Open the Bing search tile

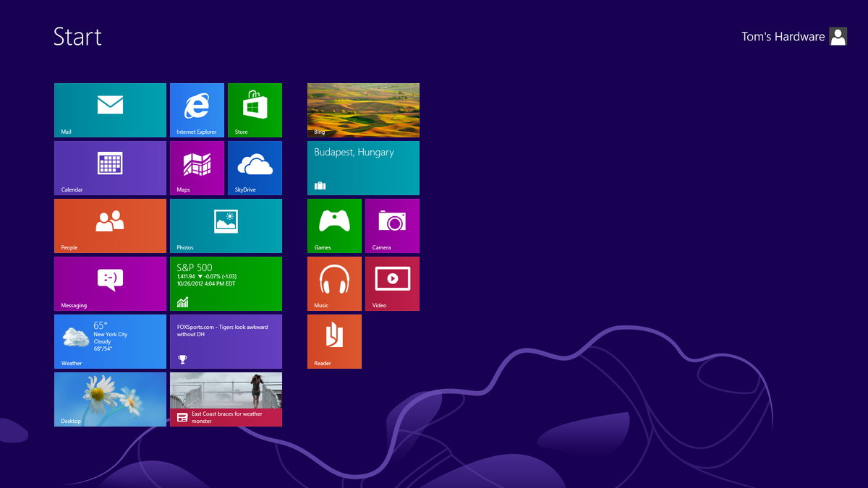[363, 110]
